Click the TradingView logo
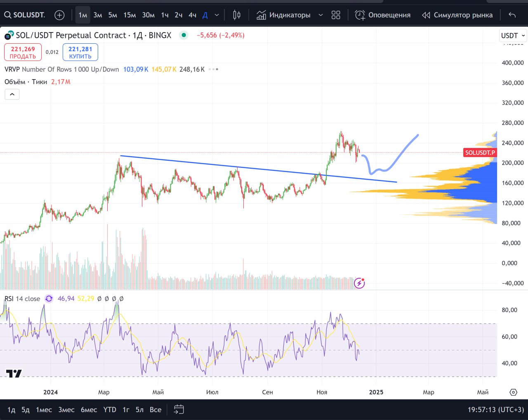The image size is (528, 420). click(x=14, y=373)
